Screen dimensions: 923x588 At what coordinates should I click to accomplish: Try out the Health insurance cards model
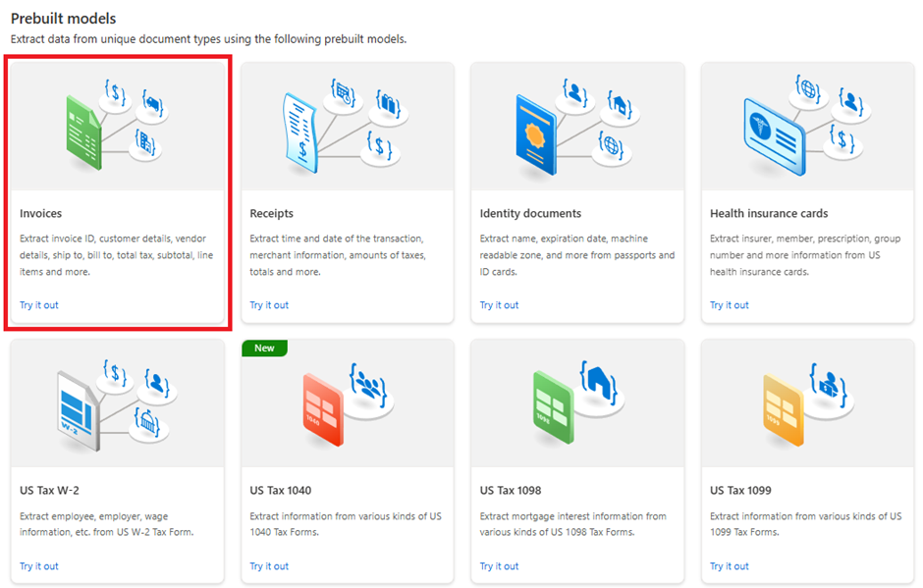(730, 305)
